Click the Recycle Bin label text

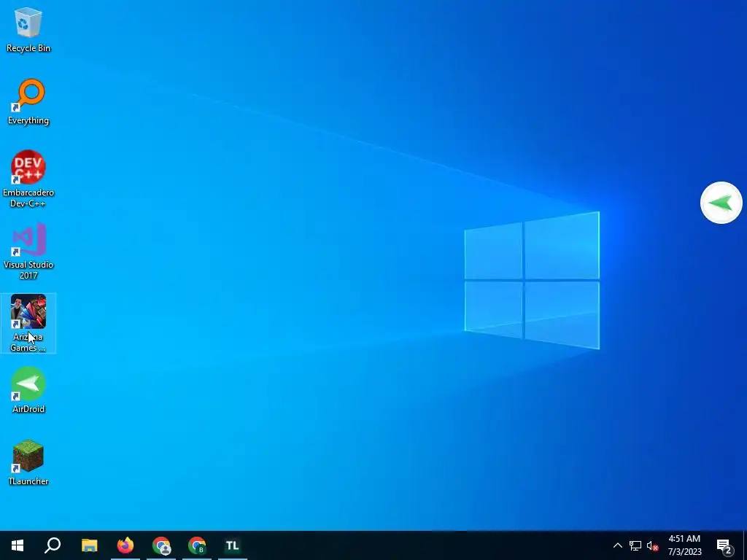coord(28,48)
